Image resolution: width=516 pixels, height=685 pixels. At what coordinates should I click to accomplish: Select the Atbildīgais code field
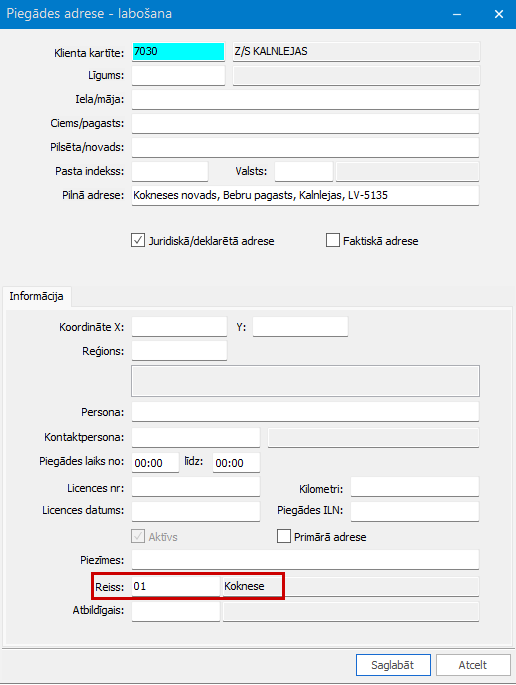pyautogui.click(x=176, y=611)
